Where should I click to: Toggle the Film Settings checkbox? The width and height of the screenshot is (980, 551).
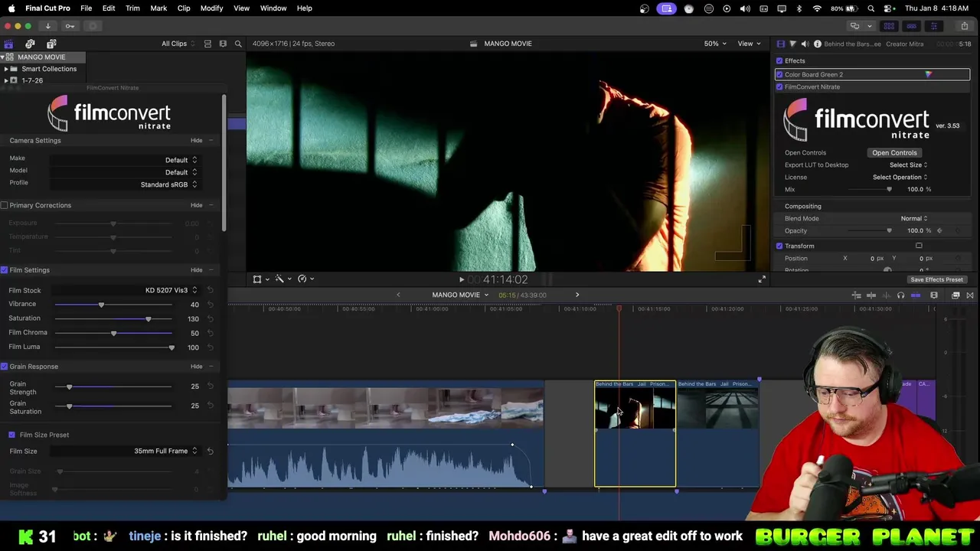coord(5,270)
